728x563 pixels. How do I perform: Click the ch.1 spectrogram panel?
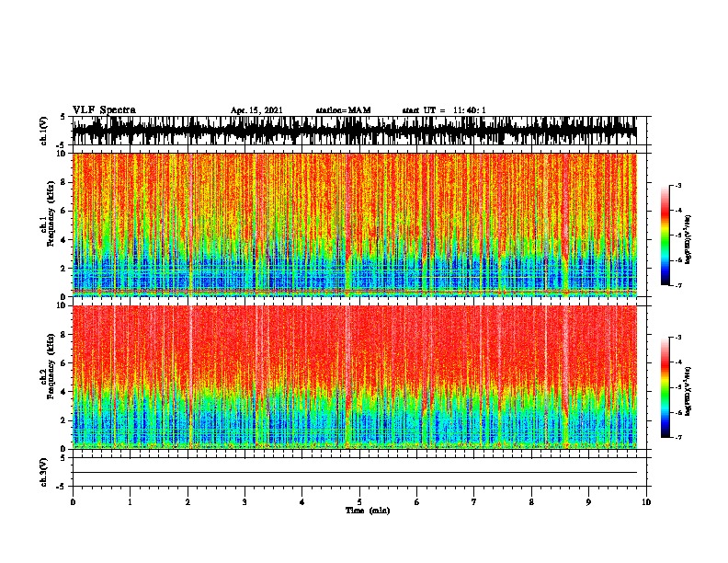pyautogui.click(x=355, y=224)
